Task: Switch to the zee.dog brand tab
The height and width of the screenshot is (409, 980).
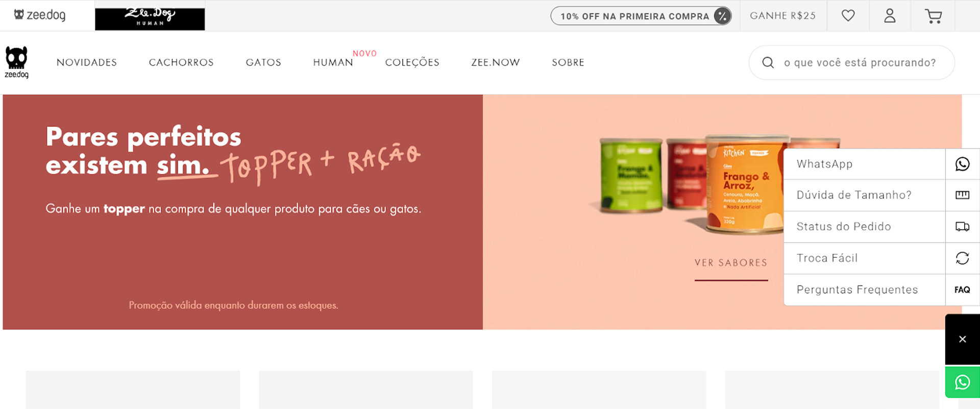Action: (40, 15)
